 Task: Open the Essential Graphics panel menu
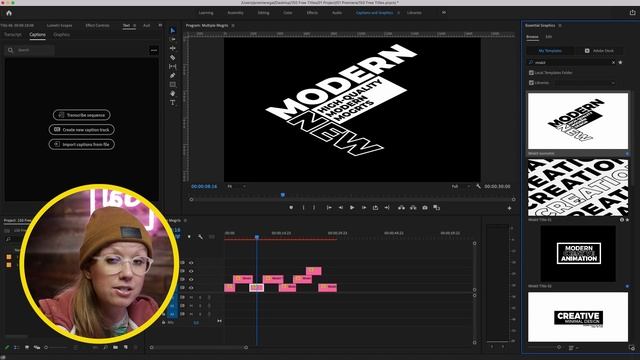tap(560, 25)
